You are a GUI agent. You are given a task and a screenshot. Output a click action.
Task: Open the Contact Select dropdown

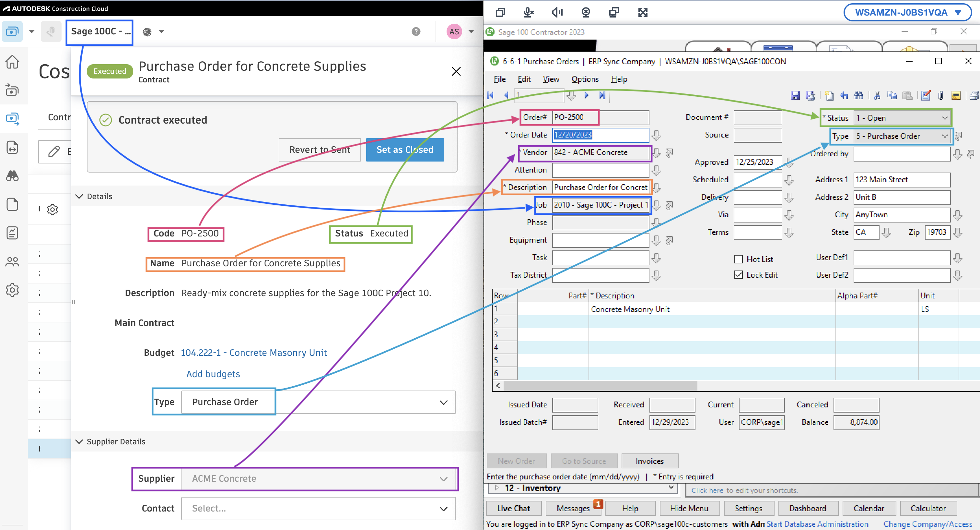pyautogui.click(x=319, y=508)
